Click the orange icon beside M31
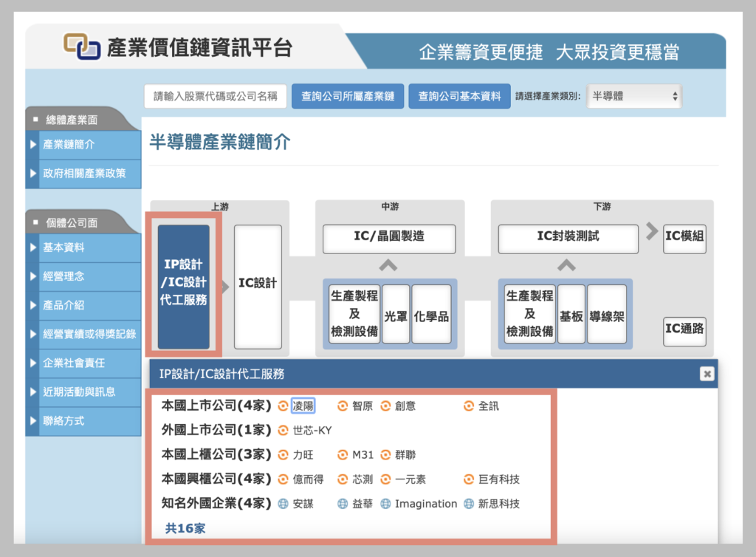This screenshot has height=557, width=756. (x=343, y=455)
